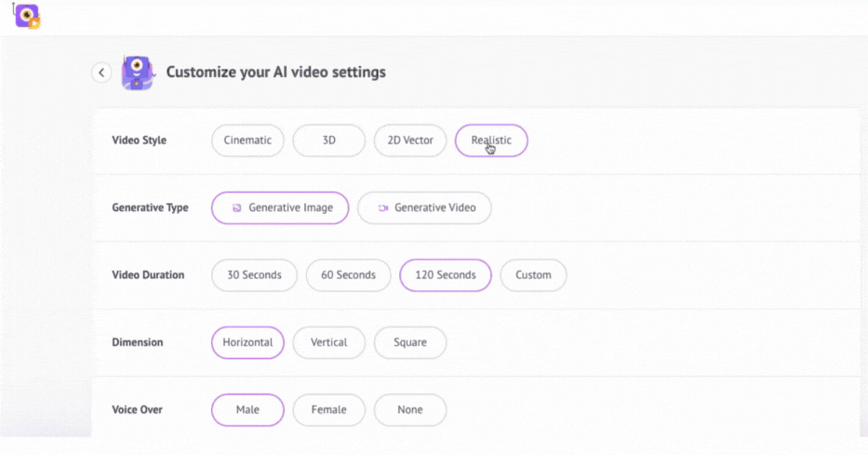Select Cinematic video style
The height and width of the screenshot is (455, 868).
pos(247,141)
